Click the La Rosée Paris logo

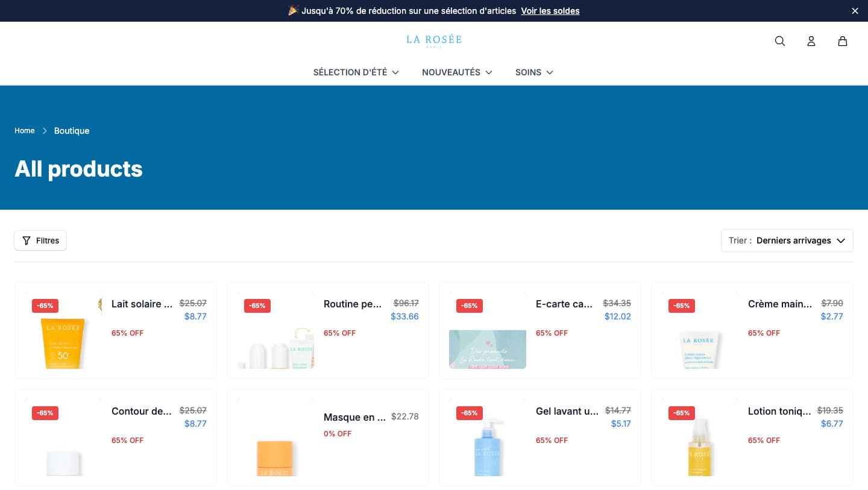pyautogui.click(x=434, y=41)
